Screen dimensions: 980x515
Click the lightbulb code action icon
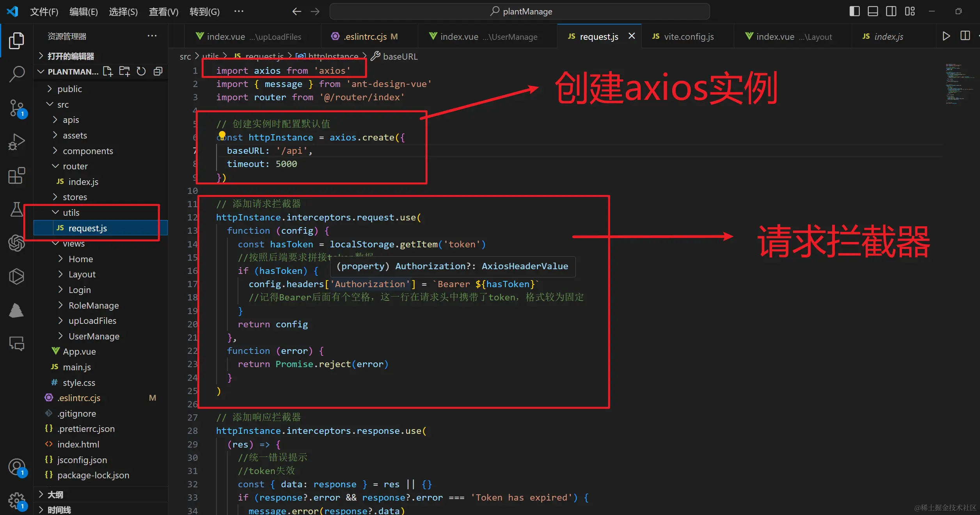click(222, 135)
